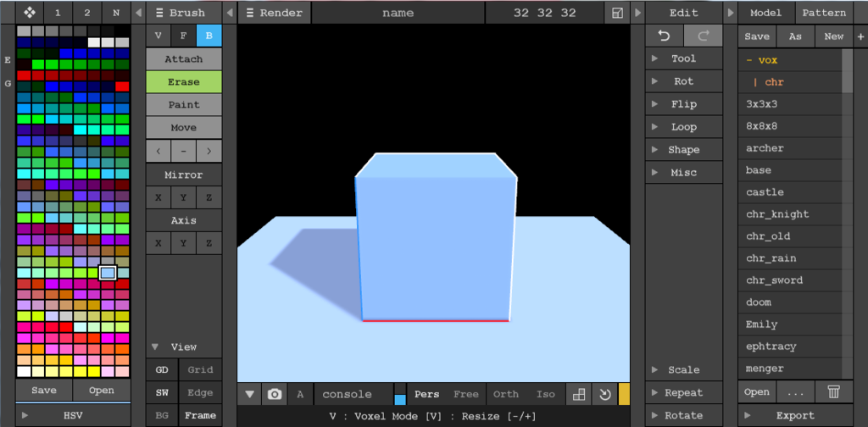Switch to Orth camera view
868x427 pixels.
coord(506,394)
